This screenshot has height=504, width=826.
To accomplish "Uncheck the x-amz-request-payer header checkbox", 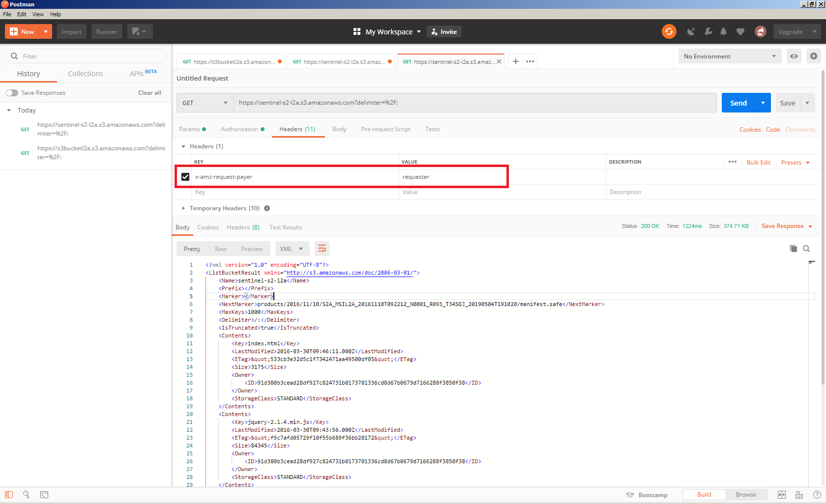I will point(185,177).
